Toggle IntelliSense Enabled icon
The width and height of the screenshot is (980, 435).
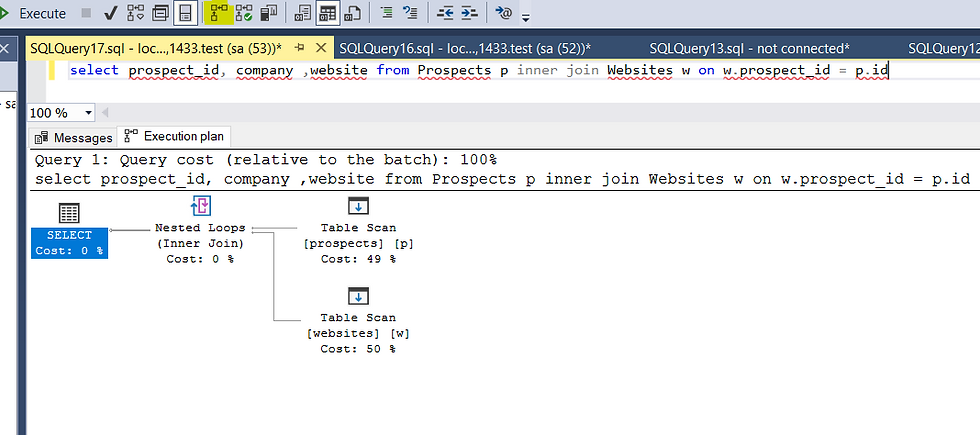point(185,13)
